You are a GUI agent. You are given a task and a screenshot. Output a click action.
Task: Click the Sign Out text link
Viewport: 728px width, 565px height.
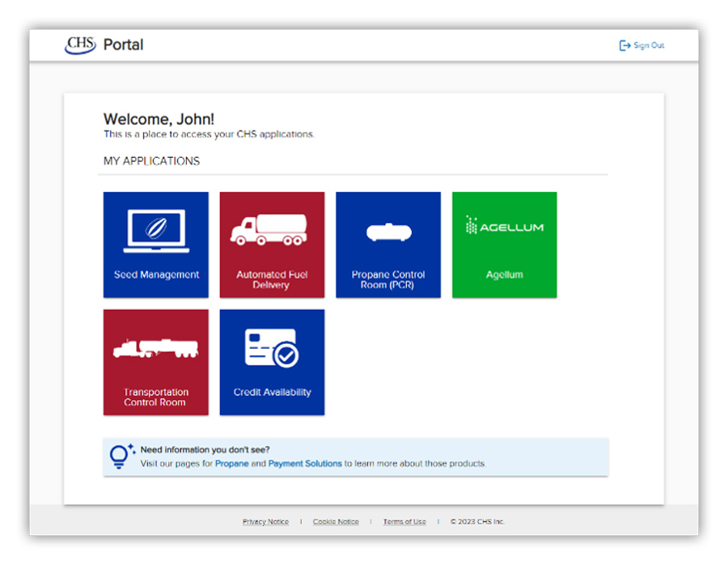(649, 45)
